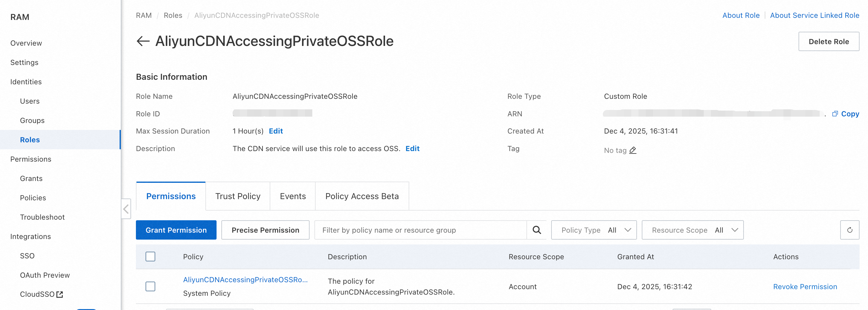Open the Events tab
The width and height of the screenshot is (868, 310).
[x=292, y=196]
